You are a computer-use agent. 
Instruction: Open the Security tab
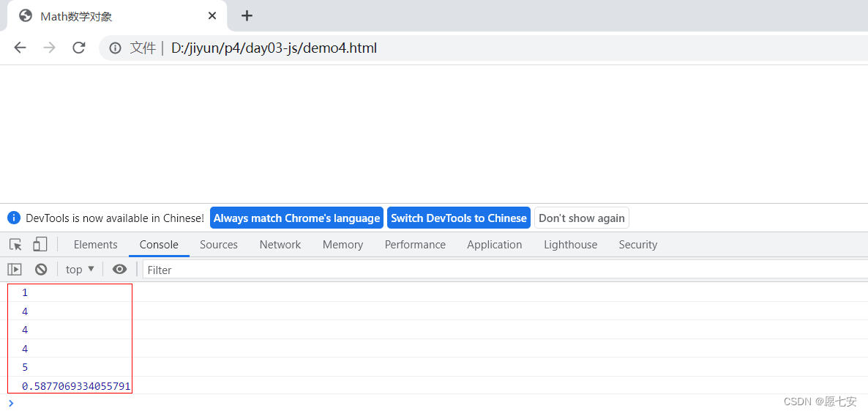[637, 245]
